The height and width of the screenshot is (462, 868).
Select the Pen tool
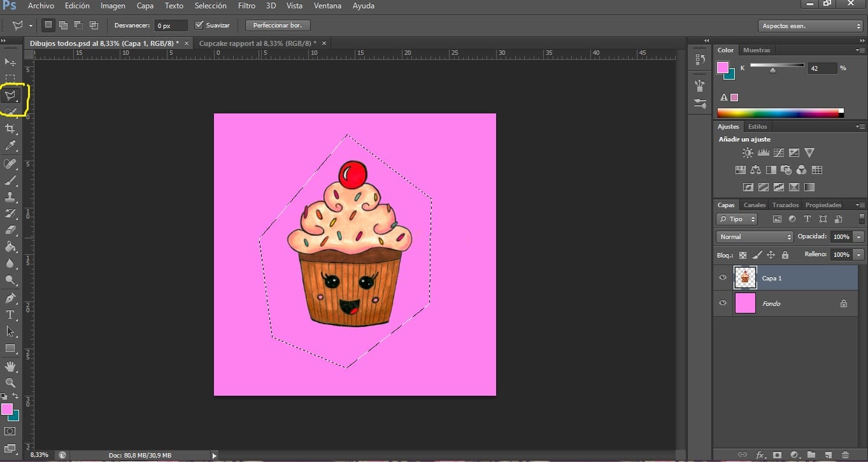point(10,298)
